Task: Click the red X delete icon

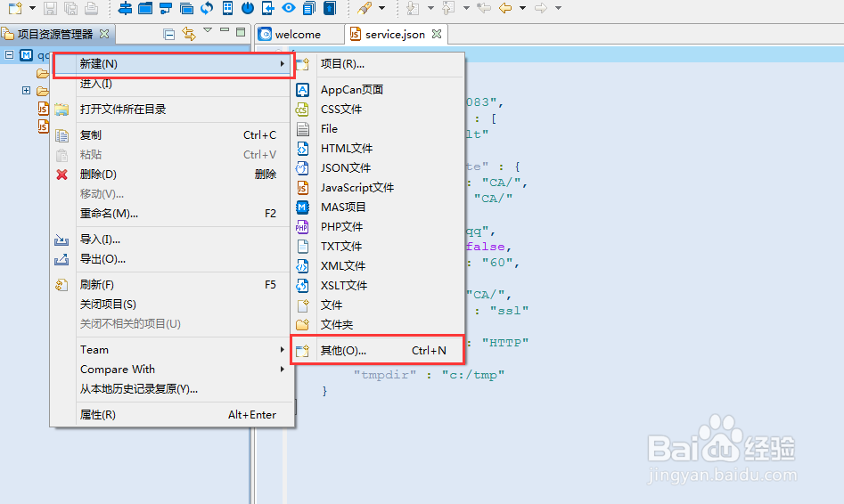Action: (x=61, y=175)
